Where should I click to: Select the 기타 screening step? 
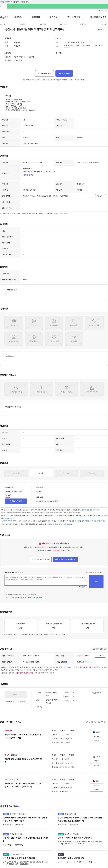coord(92,473)
